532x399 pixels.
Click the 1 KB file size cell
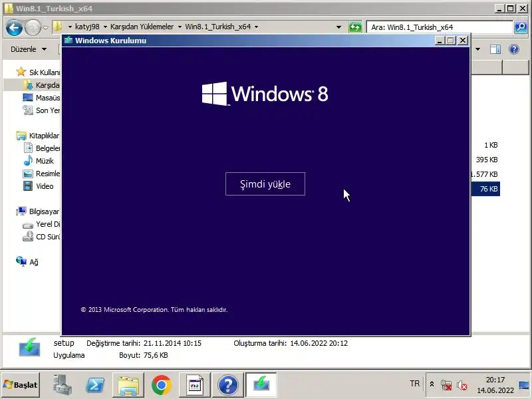[491, 145]
